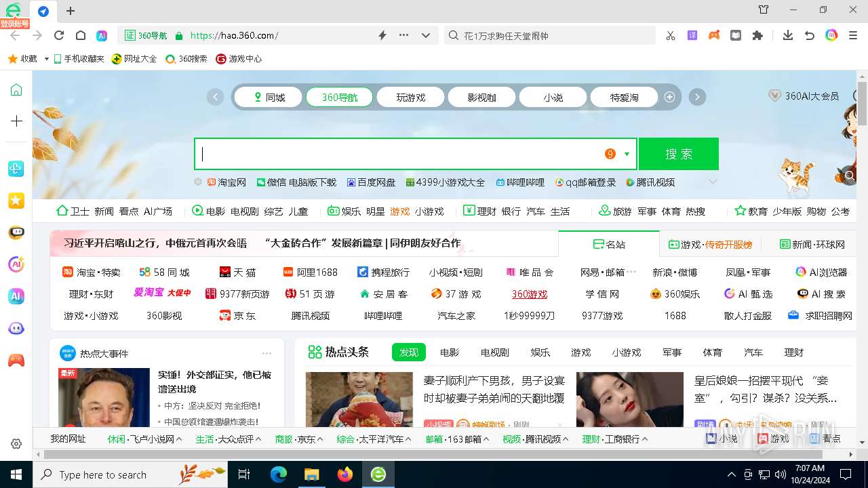Open the extensions puzzle-piece icon
The image size is (868, 488).
[x=757, y=35]
